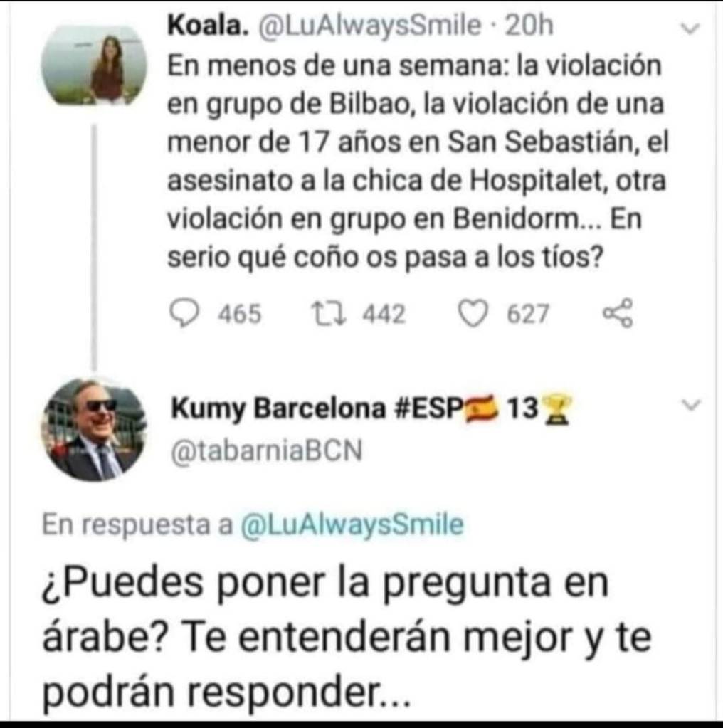Select the reply text starting ¿Puedes poner
Image resolution: width=723 pixels, height=728 pixels.
(x=347, y=638)
